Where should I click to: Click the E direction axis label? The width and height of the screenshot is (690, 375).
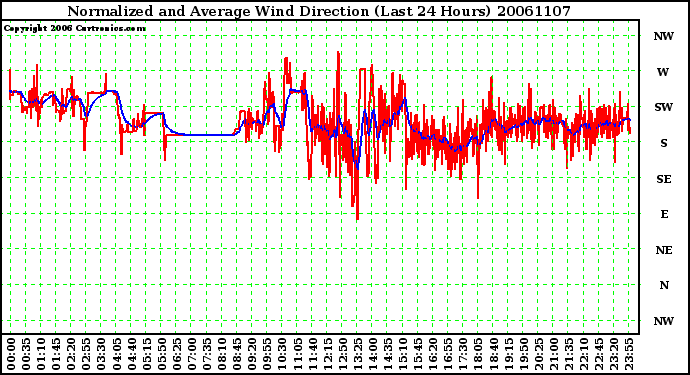(664, 214)
